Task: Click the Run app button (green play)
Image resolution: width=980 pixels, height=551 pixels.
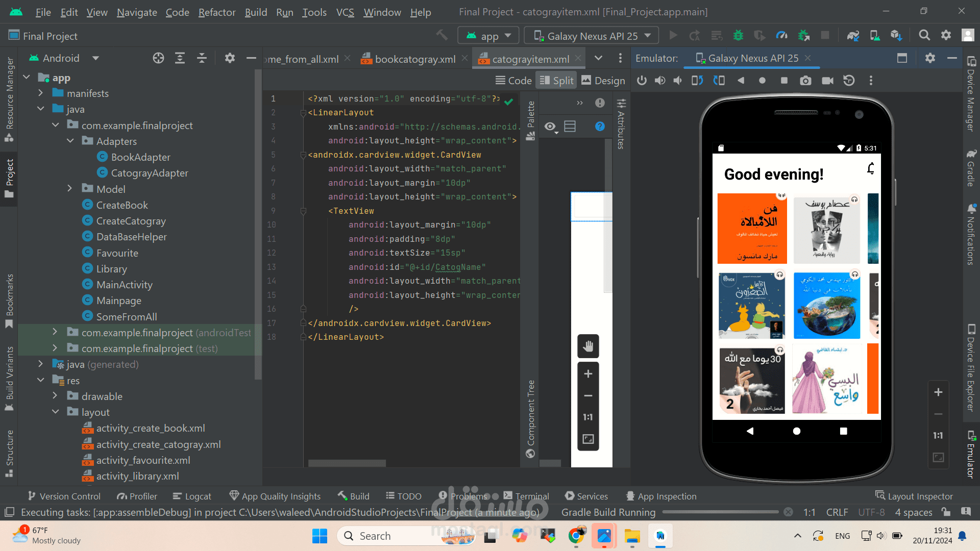Action: pyautogui.click(x=673, y=35)
